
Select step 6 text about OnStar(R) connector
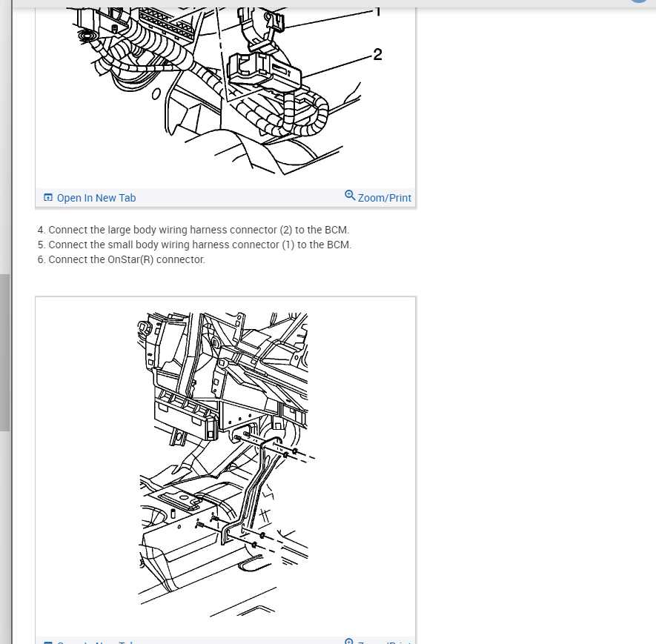coord(122,259)
